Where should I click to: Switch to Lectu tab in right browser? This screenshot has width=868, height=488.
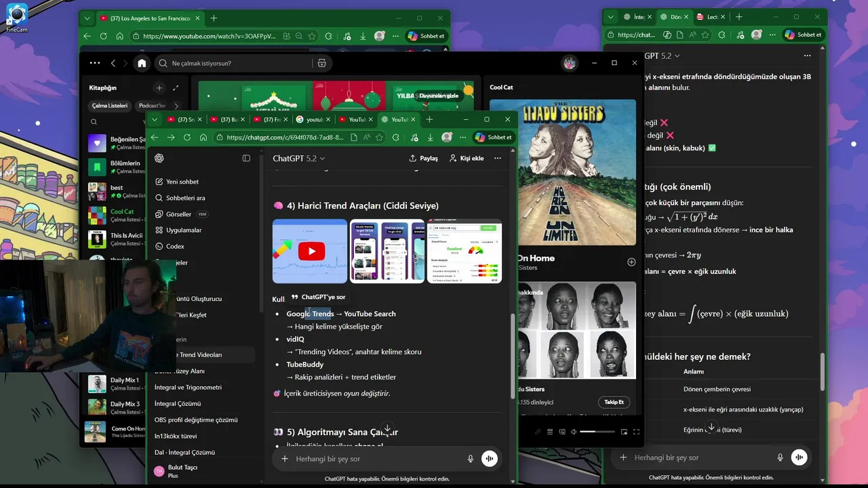point(711,17)
